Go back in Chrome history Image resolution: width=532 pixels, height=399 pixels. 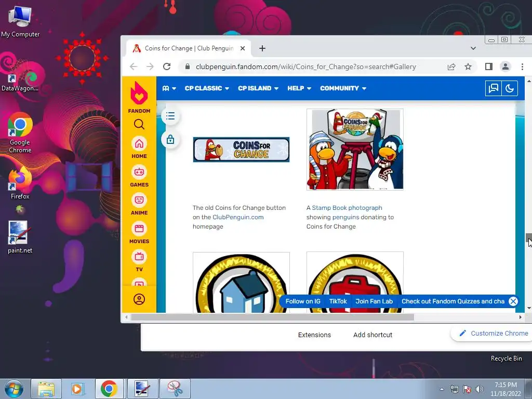coord(134,66)
